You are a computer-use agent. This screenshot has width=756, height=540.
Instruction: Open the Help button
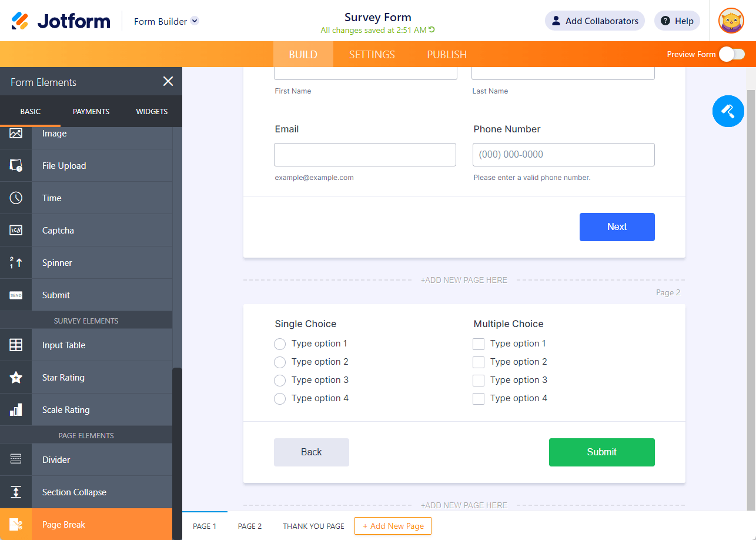tap(677, 21)
